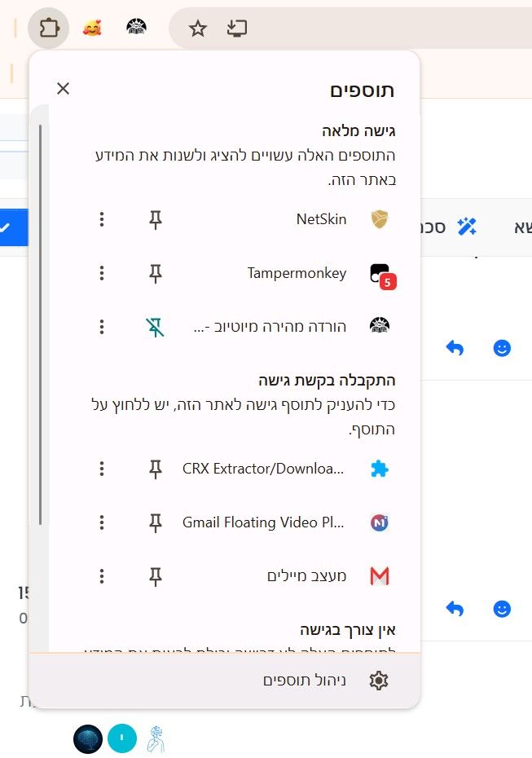This screenshot has height=758, width=532.
Task: Open the מעצב מיילים Gmail M icon
Action: [380, 575]
